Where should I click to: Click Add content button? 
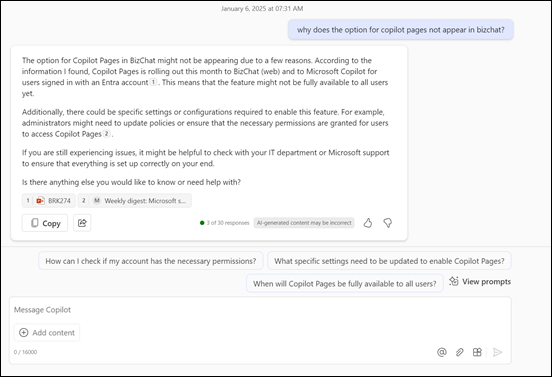(x=47, y=333)
